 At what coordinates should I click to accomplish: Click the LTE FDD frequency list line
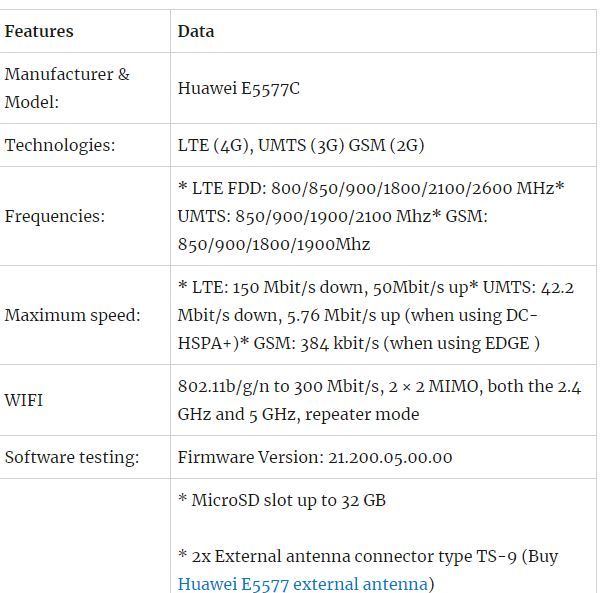tap(371, 188)
